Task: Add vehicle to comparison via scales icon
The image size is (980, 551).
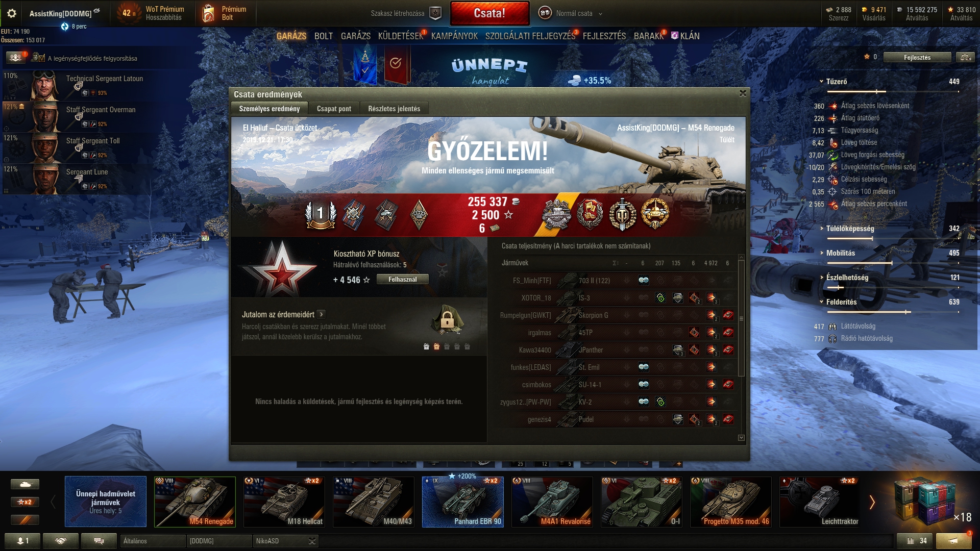Action: [x=964, y=57]
